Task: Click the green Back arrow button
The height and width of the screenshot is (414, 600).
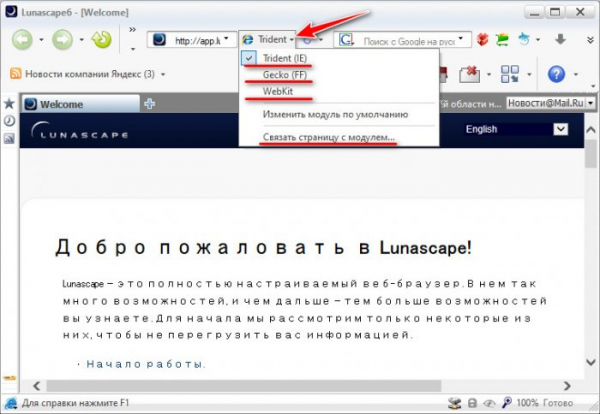Action: point(22,39)
